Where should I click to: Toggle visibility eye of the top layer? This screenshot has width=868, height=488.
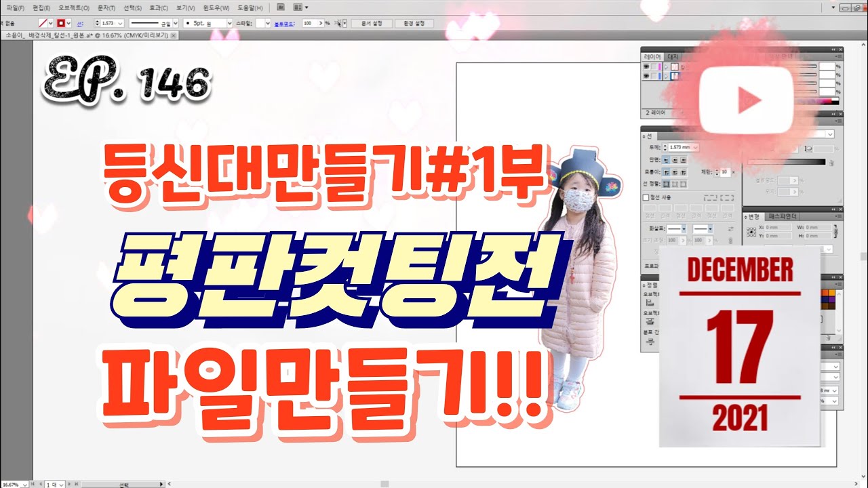[646, 66]
